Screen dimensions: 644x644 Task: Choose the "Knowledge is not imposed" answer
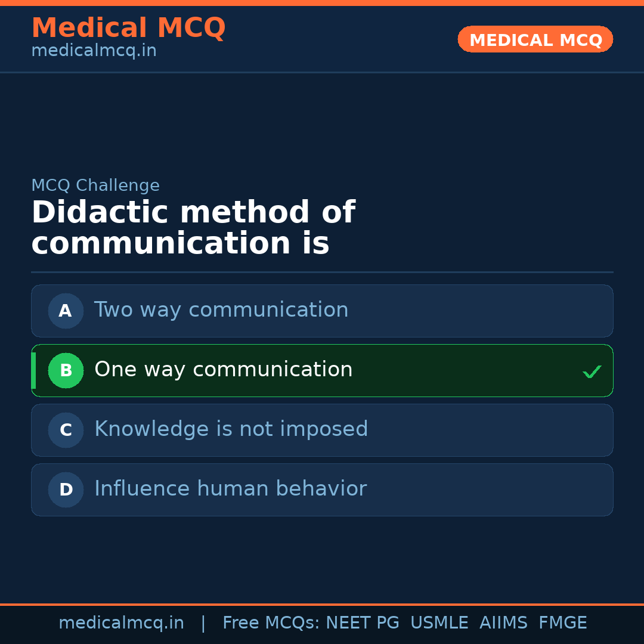click(x=231, y=429)
